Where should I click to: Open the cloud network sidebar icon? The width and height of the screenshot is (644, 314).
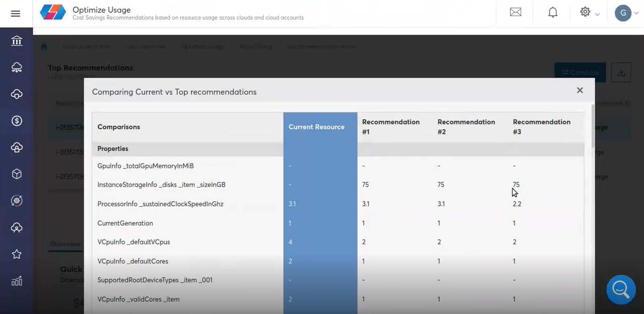point(17,67)
